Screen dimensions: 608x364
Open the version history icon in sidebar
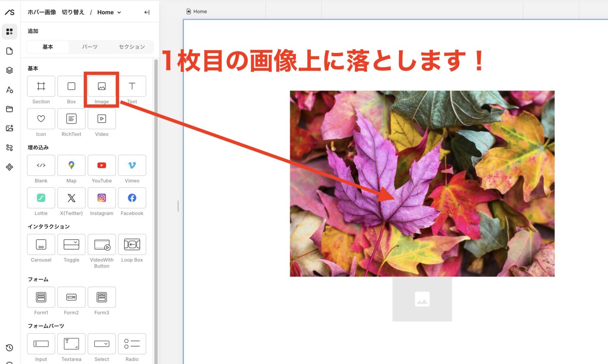click(x=9, y=348)
